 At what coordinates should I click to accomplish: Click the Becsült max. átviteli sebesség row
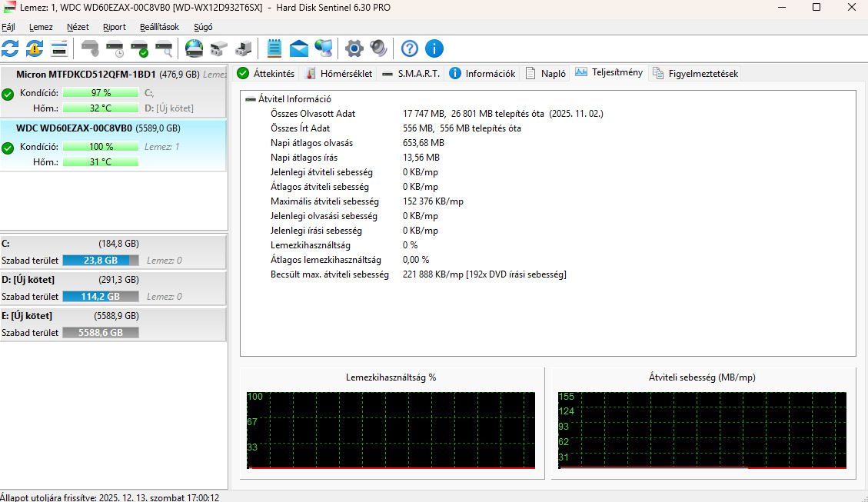click(x=418, y=274)
